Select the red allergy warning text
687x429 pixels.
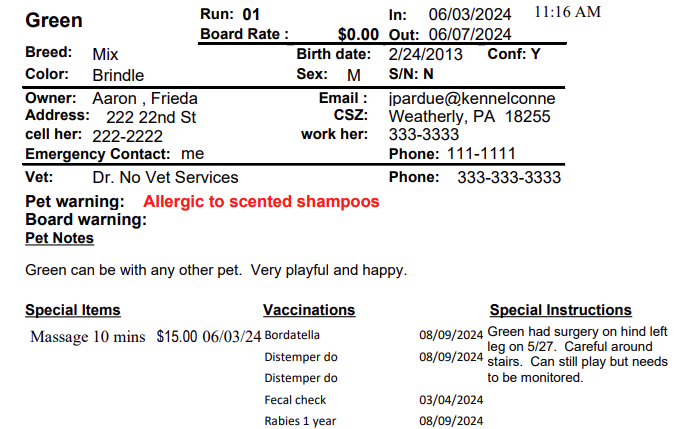pos(261,202)
